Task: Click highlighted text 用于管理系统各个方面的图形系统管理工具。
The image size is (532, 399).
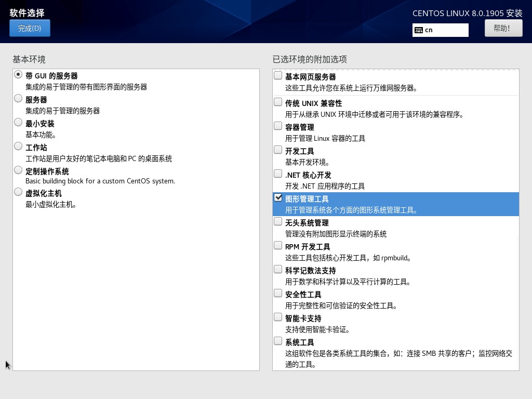Action: [x=351, y=210]
